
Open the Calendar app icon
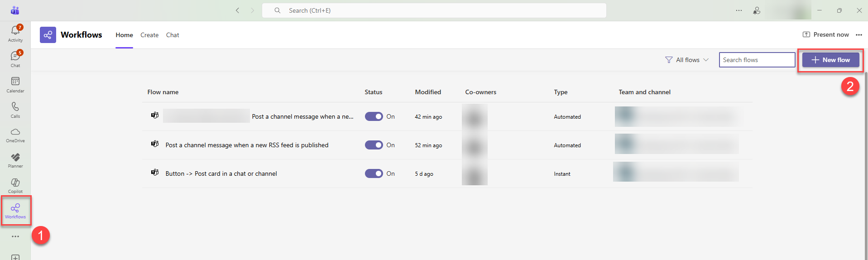(x=15, y=84)
